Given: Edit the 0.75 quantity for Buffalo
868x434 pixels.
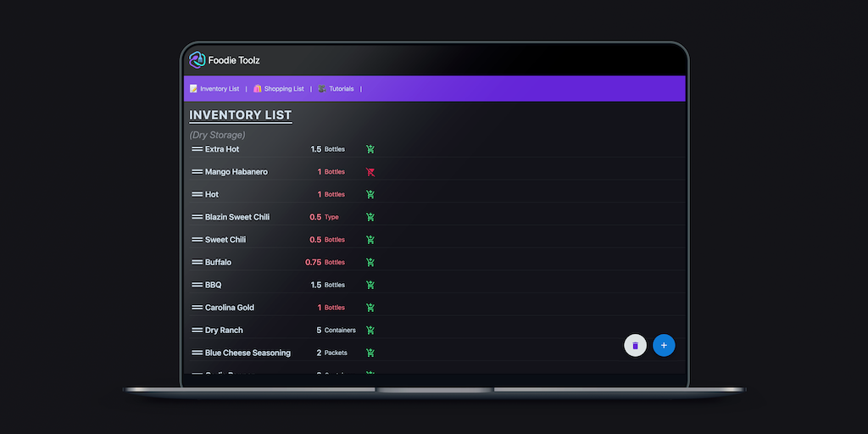Looking at the screenshot, I should pyautogui.click(x=313, y=263).
